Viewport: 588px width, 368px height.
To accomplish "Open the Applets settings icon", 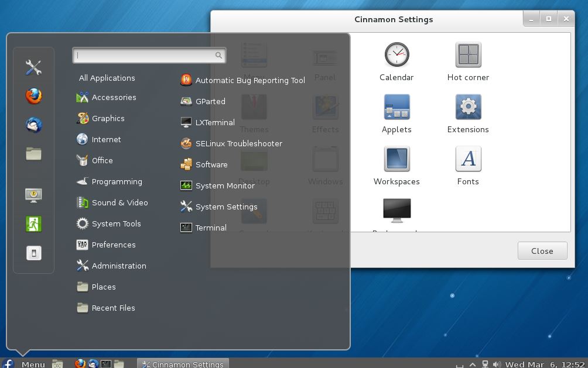I will click(396, 107).
